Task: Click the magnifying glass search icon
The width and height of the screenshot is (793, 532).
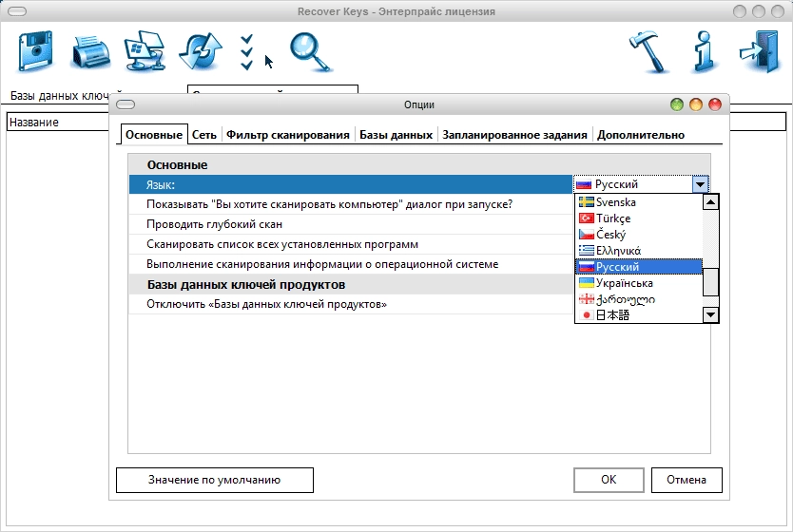Action: click(311, 52)
